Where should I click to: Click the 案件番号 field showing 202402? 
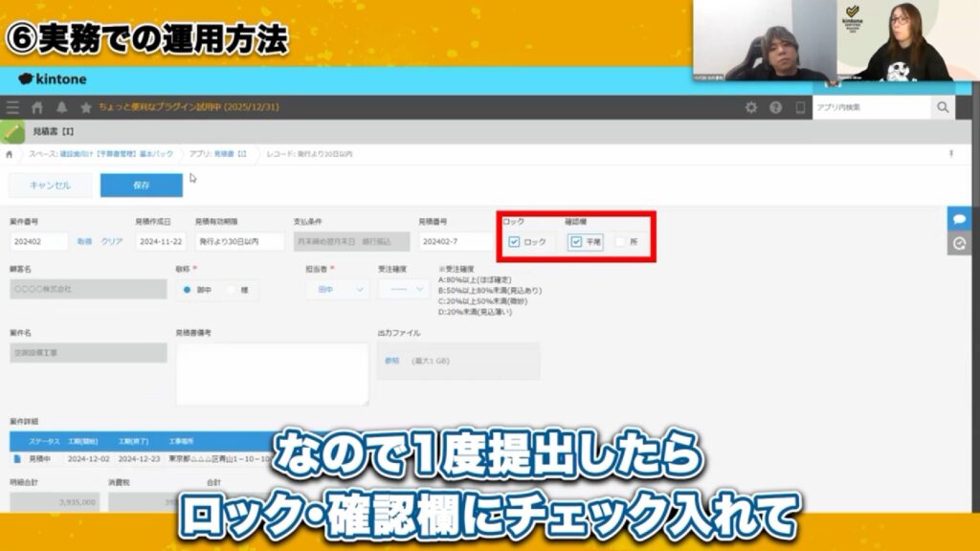(x=38, y=242)
